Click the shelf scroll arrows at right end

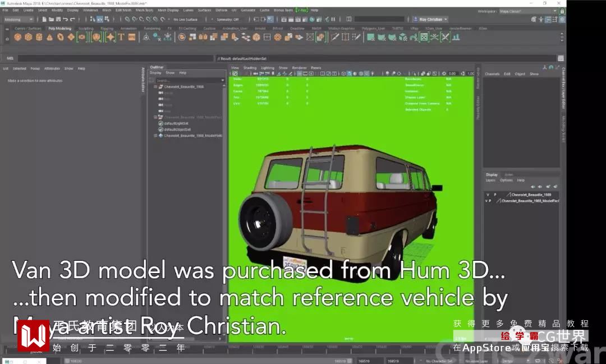pos(562,37)
